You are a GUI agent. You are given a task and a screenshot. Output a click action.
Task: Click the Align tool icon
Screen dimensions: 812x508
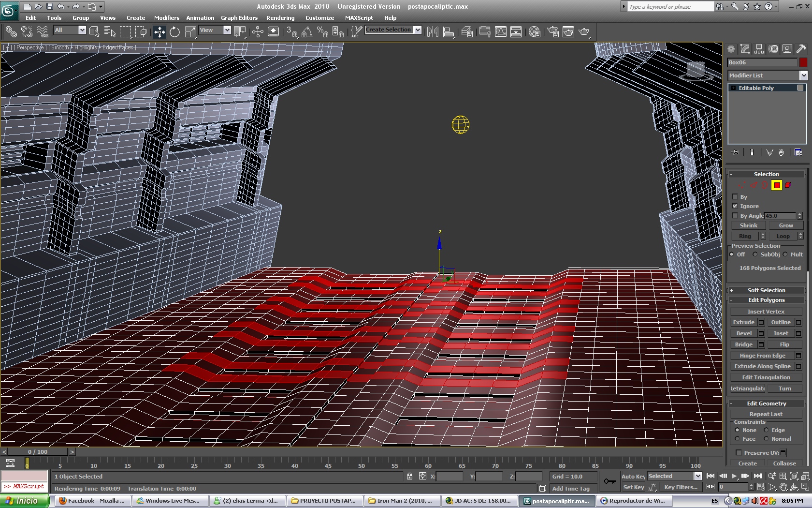tap(449, 32)
